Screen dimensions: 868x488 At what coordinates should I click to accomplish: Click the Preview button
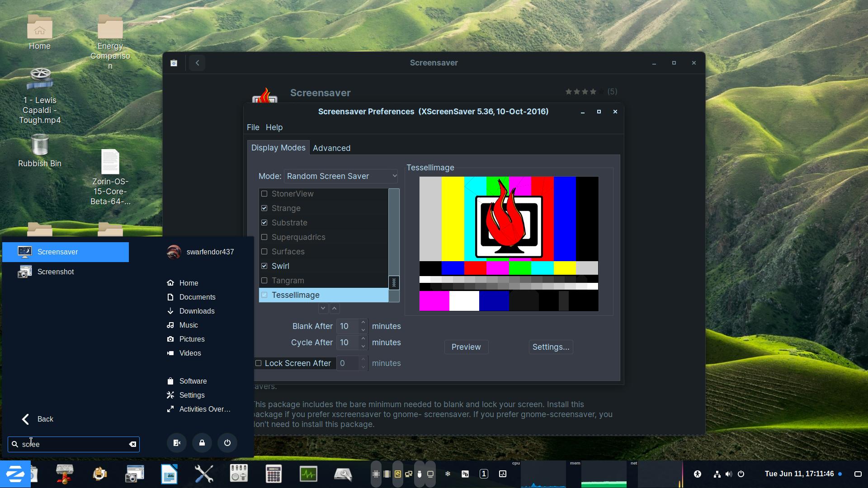click(x=466, y=347)
